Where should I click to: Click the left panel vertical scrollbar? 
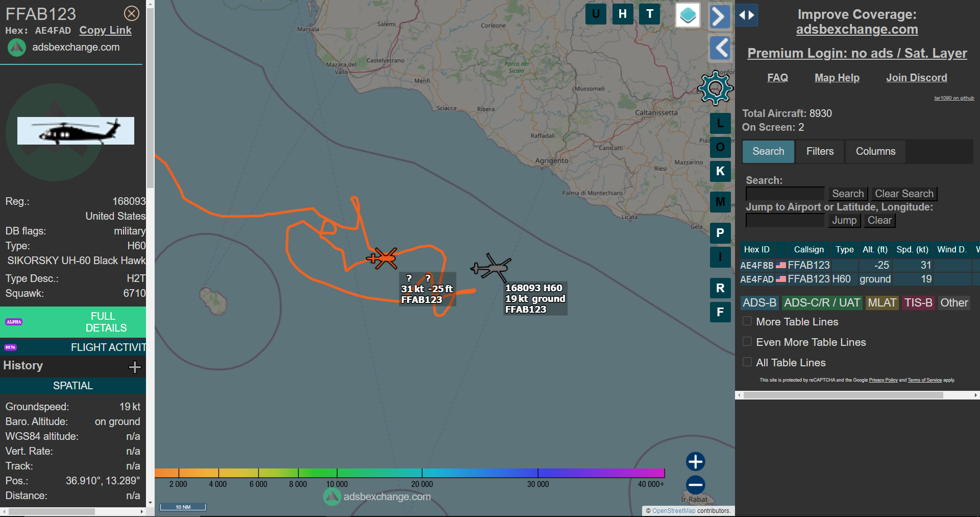[150, 97]
